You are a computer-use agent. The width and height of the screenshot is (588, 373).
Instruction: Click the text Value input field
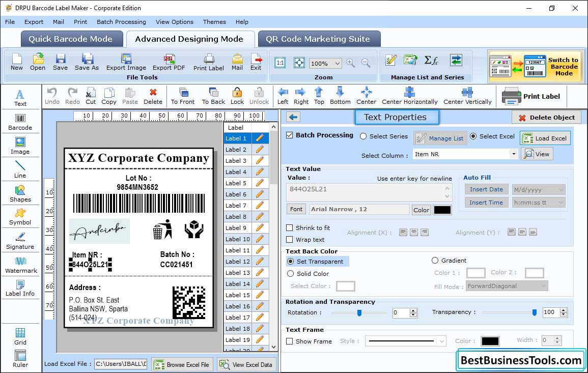pos(369,192)
